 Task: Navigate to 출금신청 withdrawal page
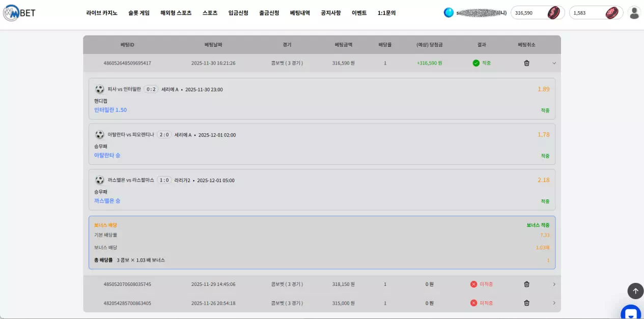pos(269,13)
